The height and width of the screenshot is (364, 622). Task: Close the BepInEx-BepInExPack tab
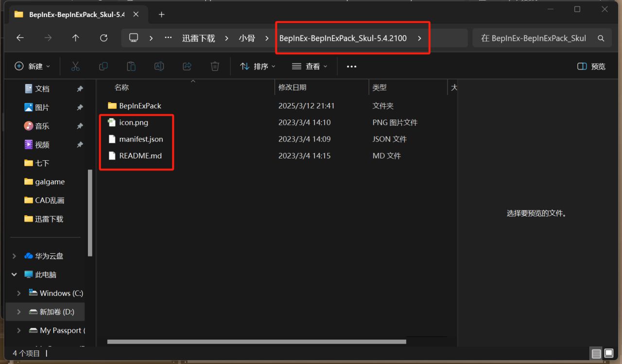tap(136, 15)
